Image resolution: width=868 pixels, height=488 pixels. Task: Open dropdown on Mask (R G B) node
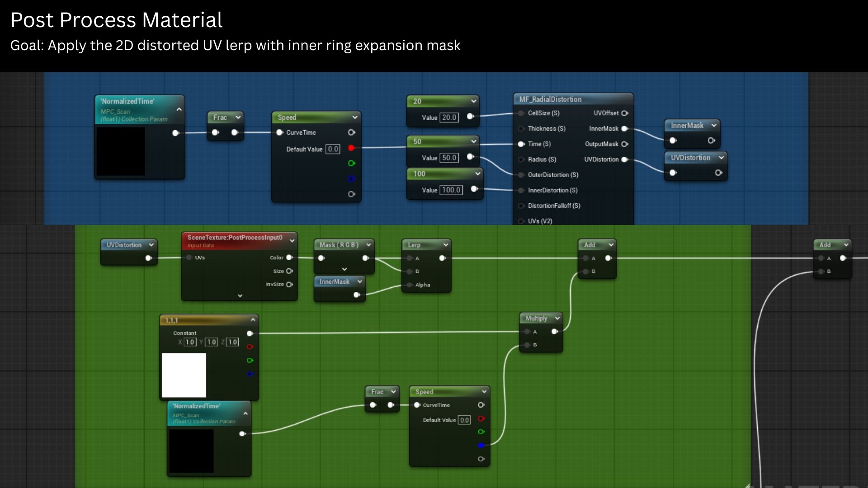click(368, 245)
